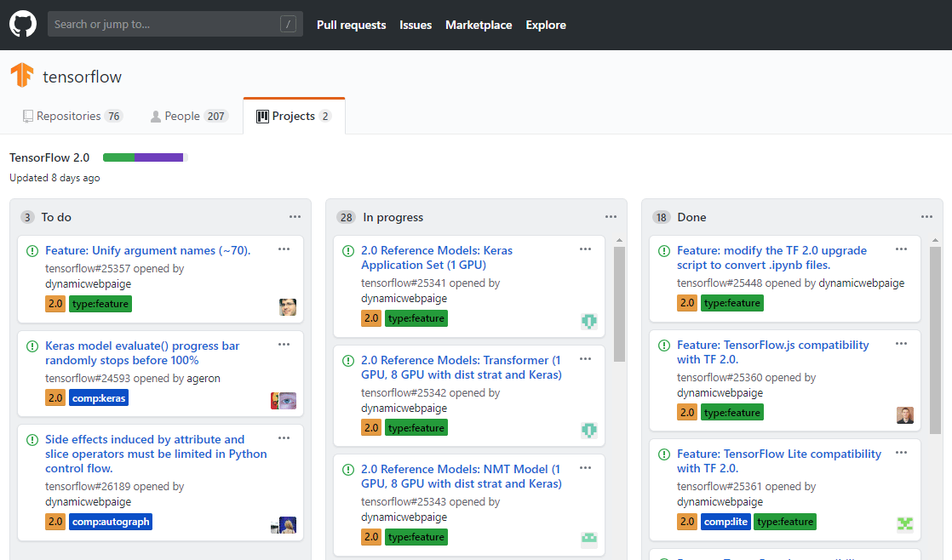
Task: Click the GitHub Octocat logo
Action: (x=23, y=24)
